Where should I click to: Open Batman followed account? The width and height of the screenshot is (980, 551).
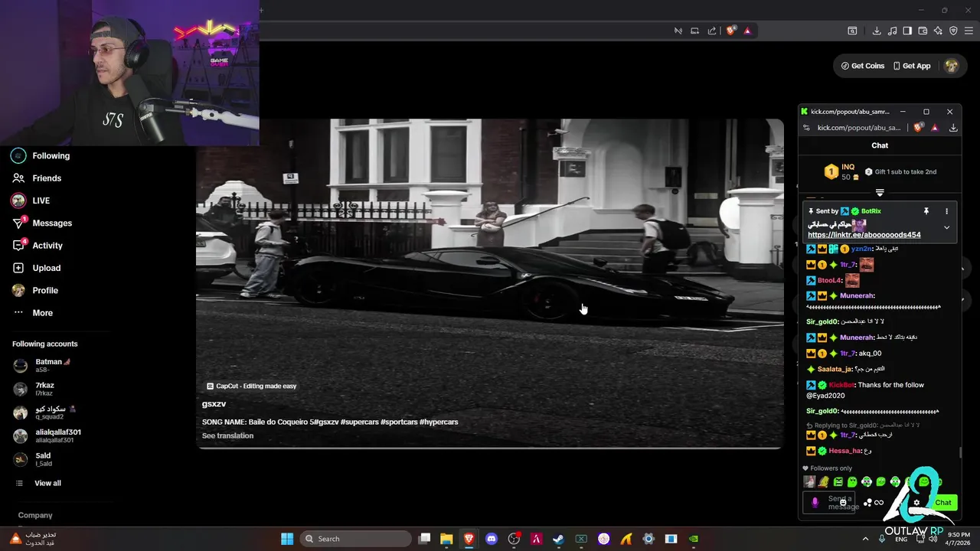43,365
